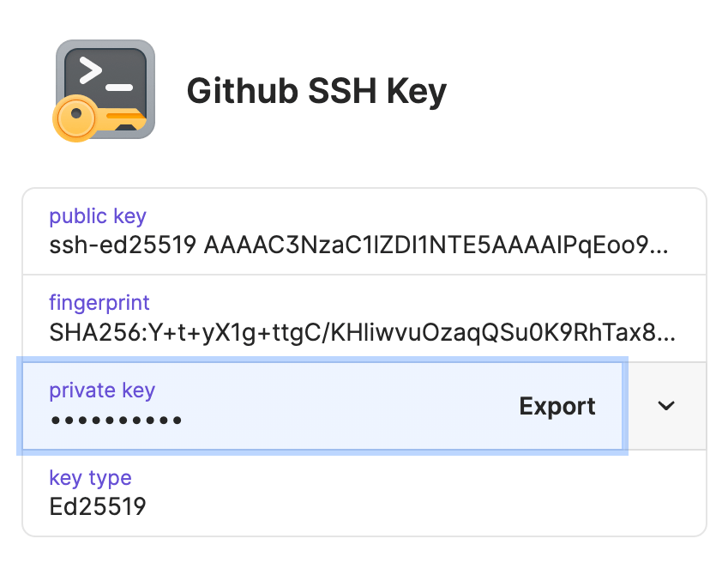Image resolution: width=728 pixels, height=569 pixels.
Task: Click the fingerprint field label
Action: point(99,303)
